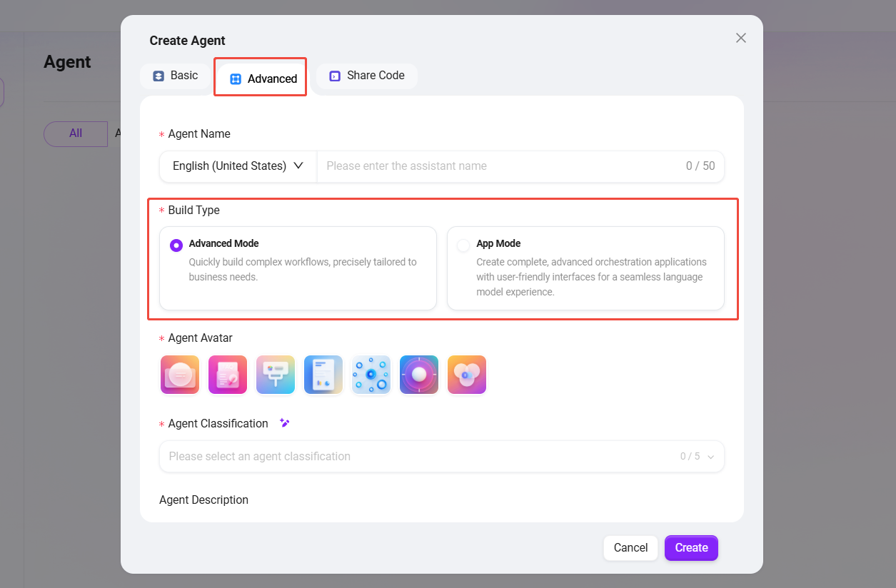Pick the signboard presentation avatar
Screen dimensions: 896x588
coord(276,375)
